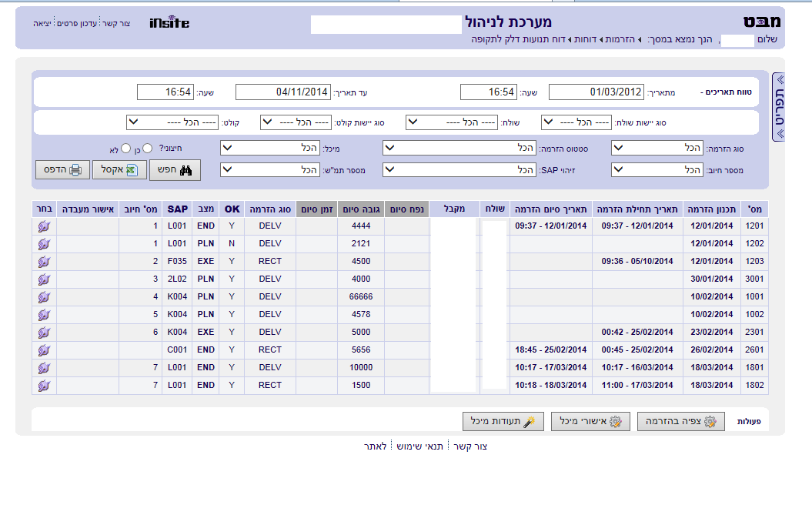Click יציאה logout link

point(42,24)
